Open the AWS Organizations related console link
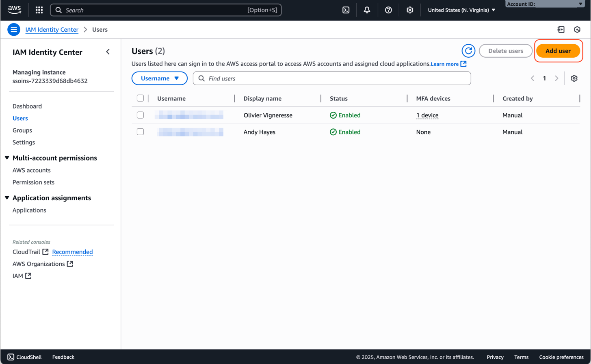Screen dimensions: 591x364 click(x=39, y=264)
